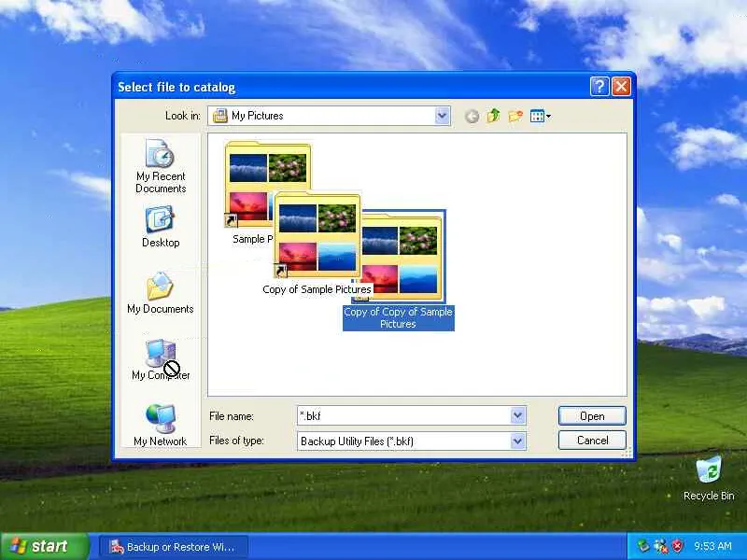Open My Computer in places bar
This screenshot has width=747, height=560.
pyautogui.click(x=161, y=359)
